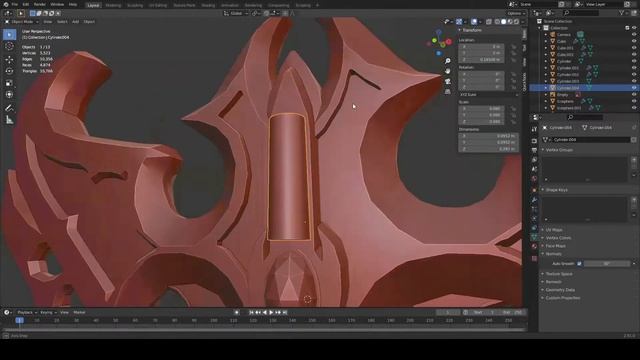Screen dimensions: 640x360
Task: Switch to the Layout workspace tab
Action: click(93, 5)
